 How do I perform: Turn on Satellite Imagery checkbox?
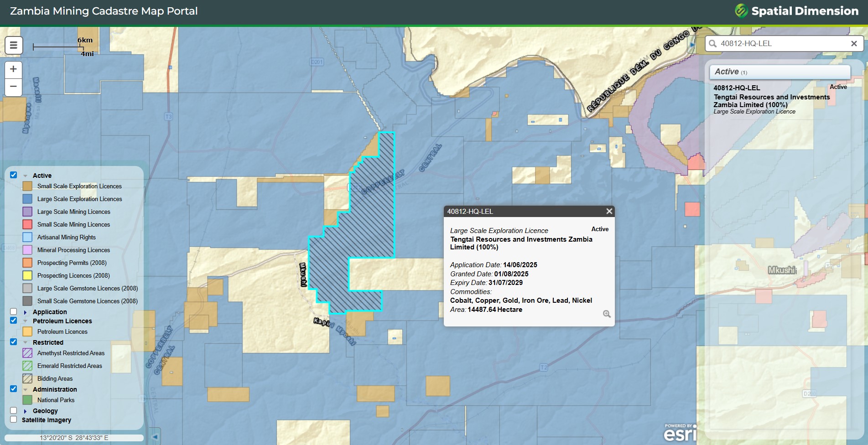pos(14,419)
